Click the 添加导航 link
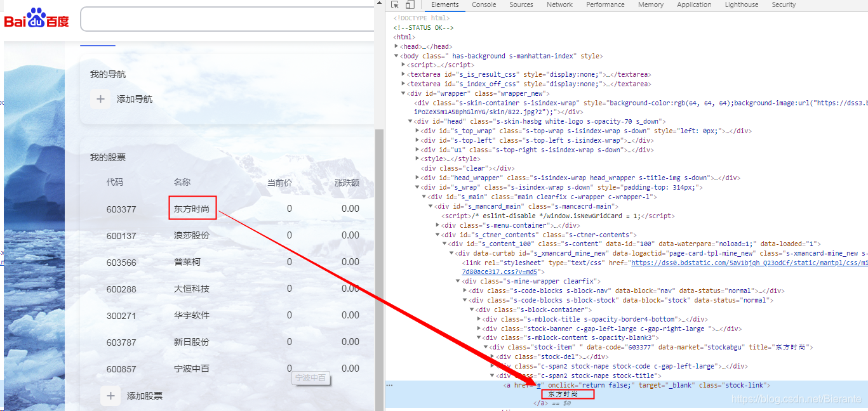The height and width of the screenshot is (411, 868). [x=135, y=99]
